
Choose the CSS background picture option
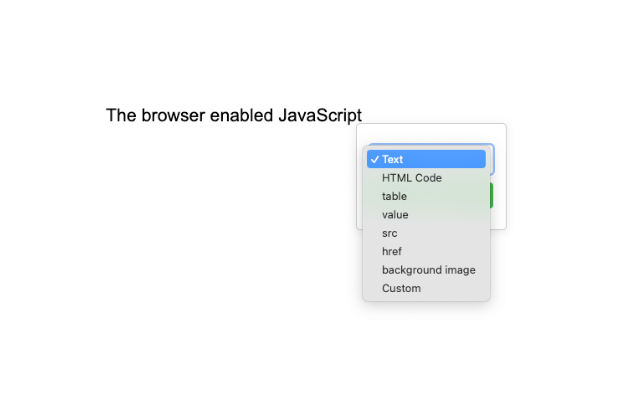click(x=428, y=270)
